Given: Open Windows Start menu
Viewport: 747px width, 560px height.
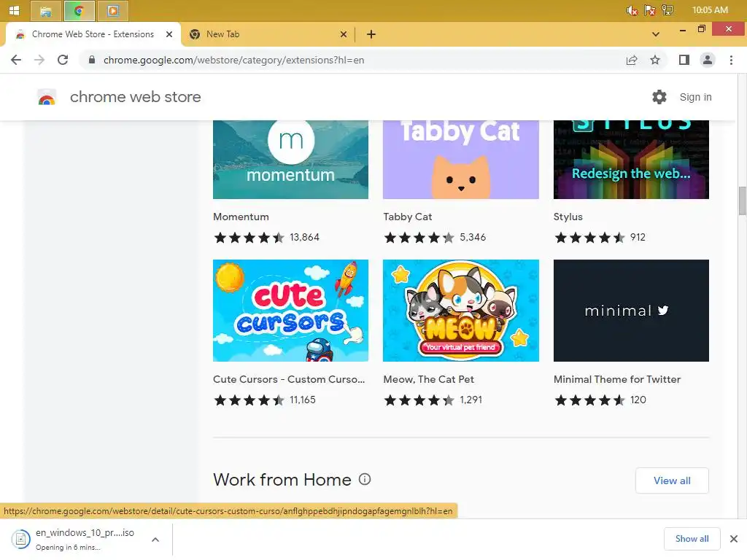Looking at the screenshot, I should (x=15, y=10).
